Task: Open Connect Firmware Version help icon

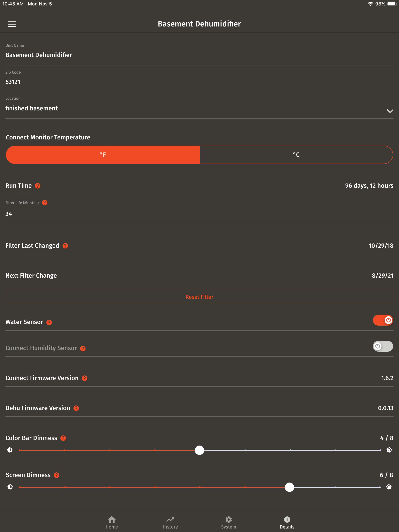Action: click(x=85, y=378)
